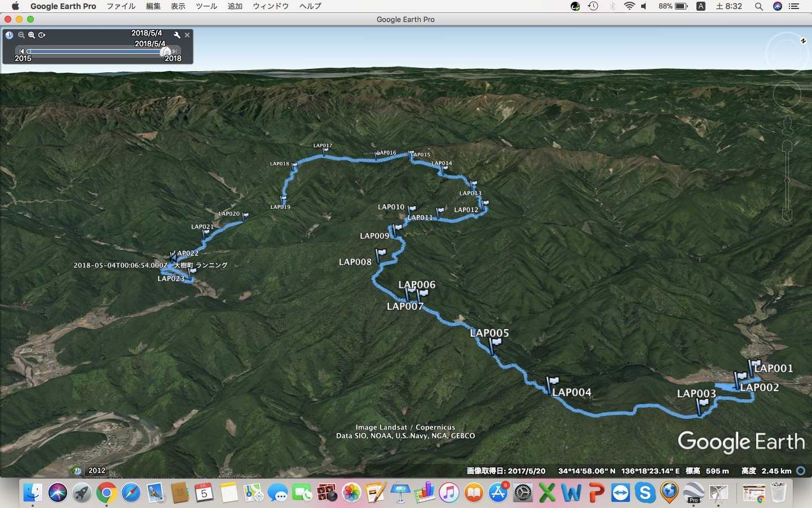Image resolution: width=812 pixels, height=508 pixels.
Task: Open Google Chrome from the Dock
Action: coord(106,493)
